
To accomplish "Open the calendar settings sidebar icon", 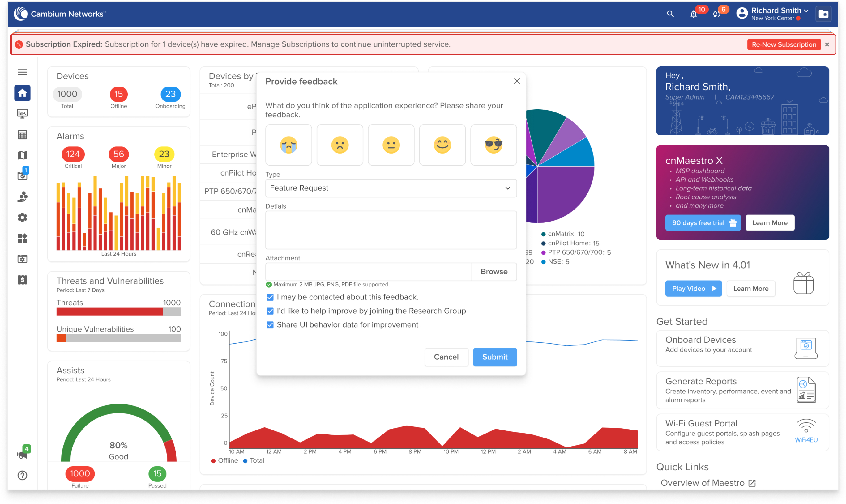I will 23,259.
